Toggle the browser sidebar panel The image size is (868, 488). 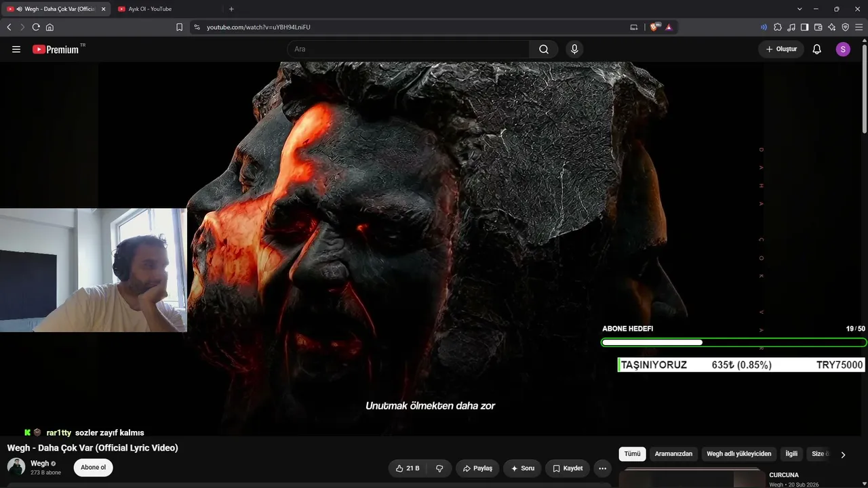click(x=804, y=27)
